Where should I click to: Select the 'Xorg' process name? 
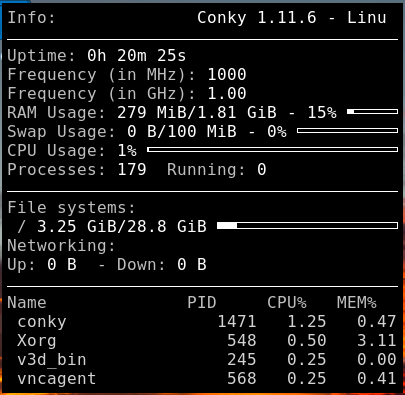pyautogui.click(x=37, y=341)
